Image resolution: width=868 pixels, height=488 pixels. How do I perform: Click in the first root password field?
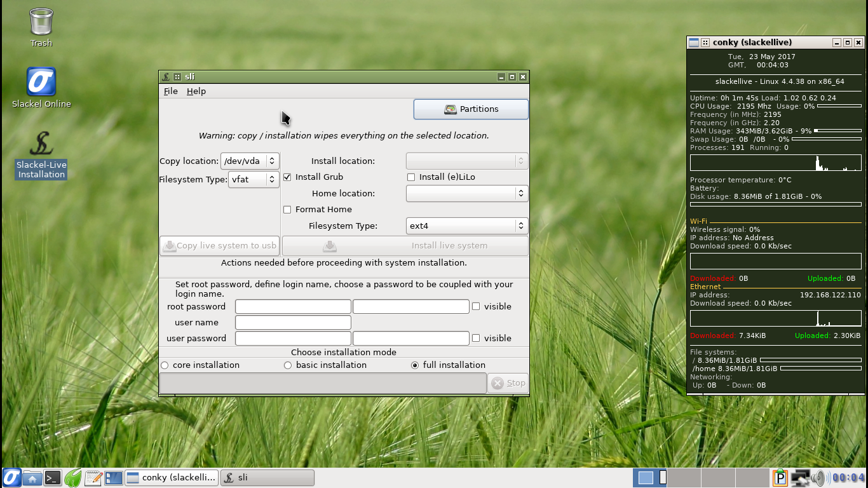tap(293, 306)
